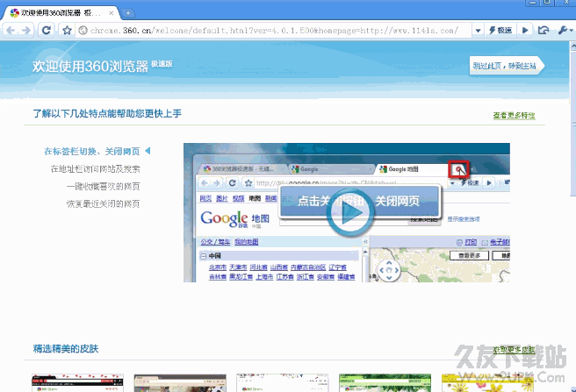This screenshot has width=576, height=392.
Task: Go forward with the forward arrow
Action: coord(25,30)
